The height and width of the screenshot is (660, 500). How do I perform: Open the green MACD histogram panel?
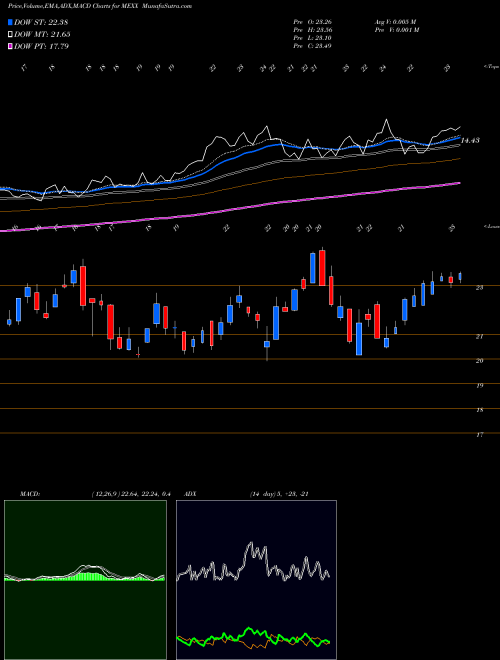85,580
